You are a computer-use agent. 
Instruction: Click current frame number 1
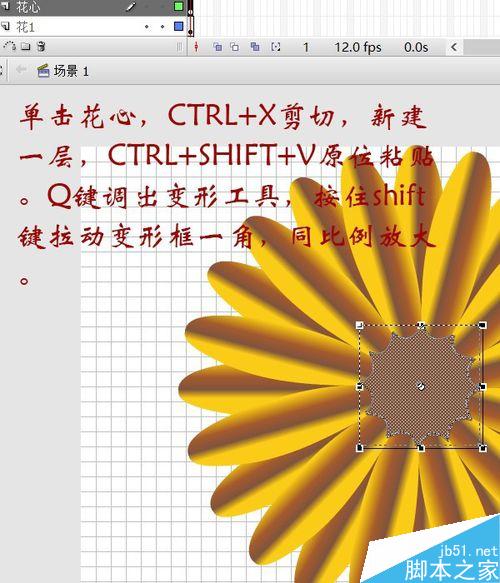[306, 47]
